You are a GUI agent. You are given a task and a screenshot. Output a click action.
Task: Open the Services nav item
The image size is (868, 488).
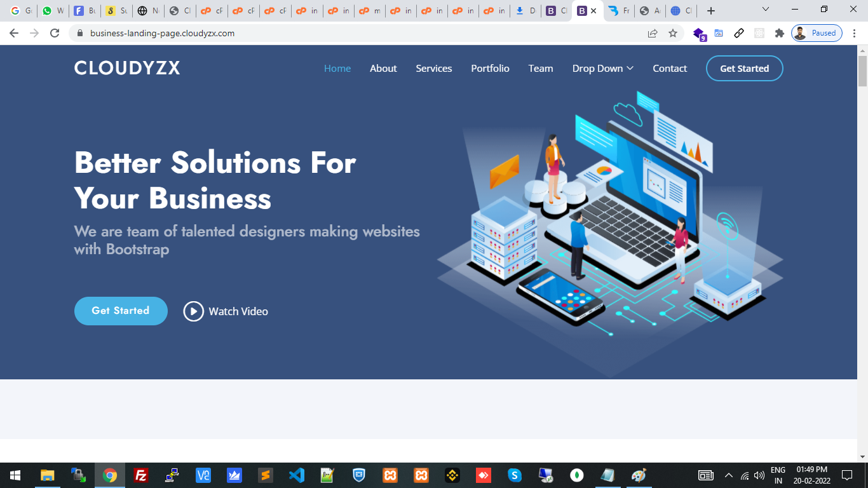coord(434,69)
